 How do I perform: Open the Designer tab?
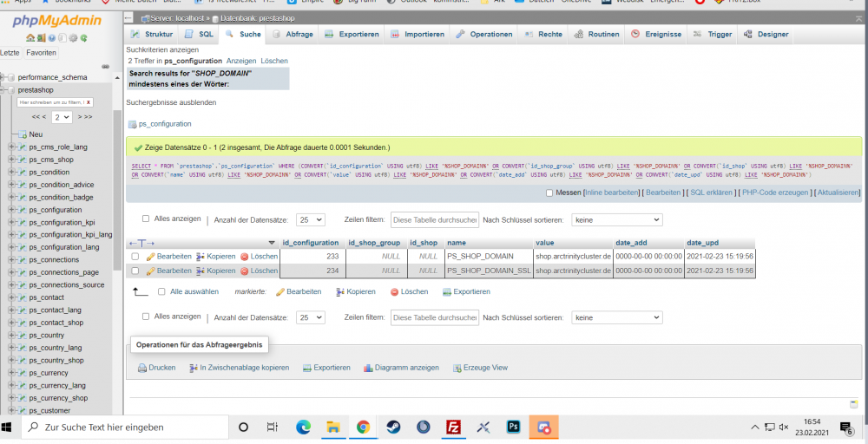pos(766,35)
